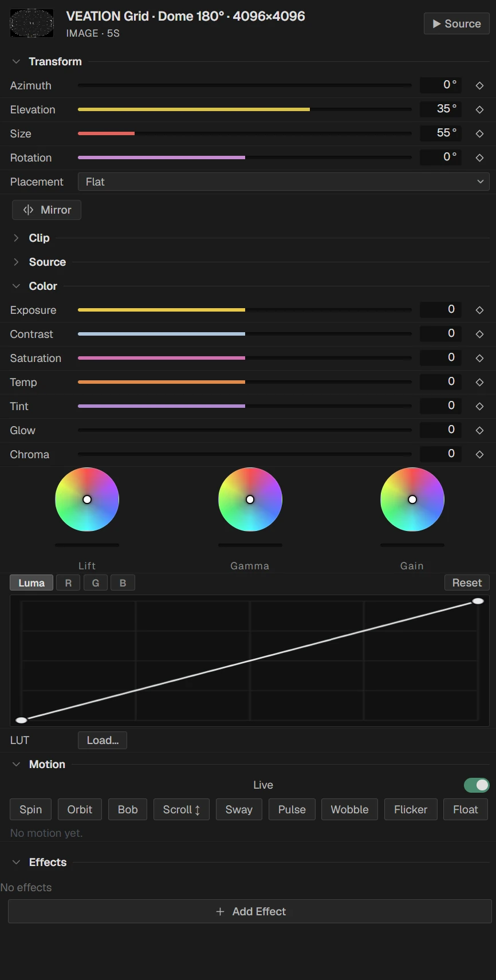Viewport: 496px width, 980px height.
Task: Select the Luma curve tab
Action: click(32, 583)
